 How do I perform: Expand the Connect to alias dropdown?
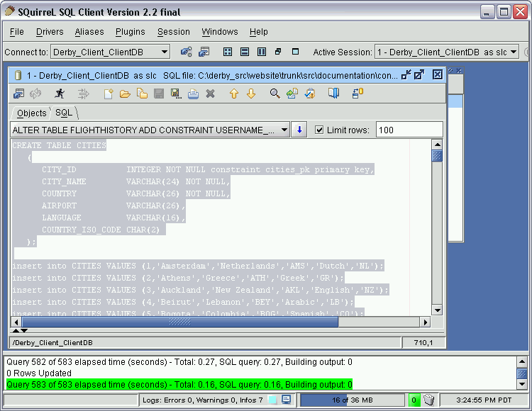click(164, 52)
